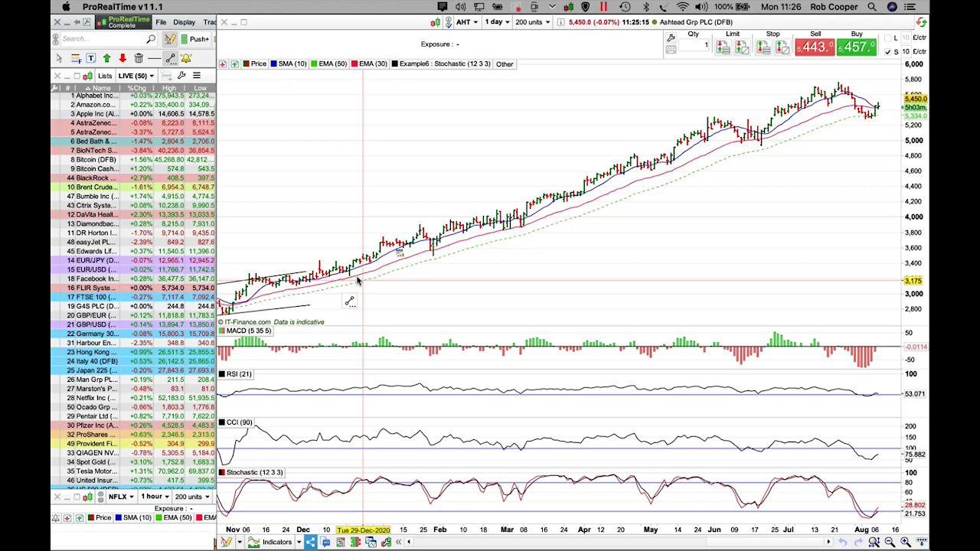Toggle Price indicator legend
980x551 pixels.
click(255, 64)
